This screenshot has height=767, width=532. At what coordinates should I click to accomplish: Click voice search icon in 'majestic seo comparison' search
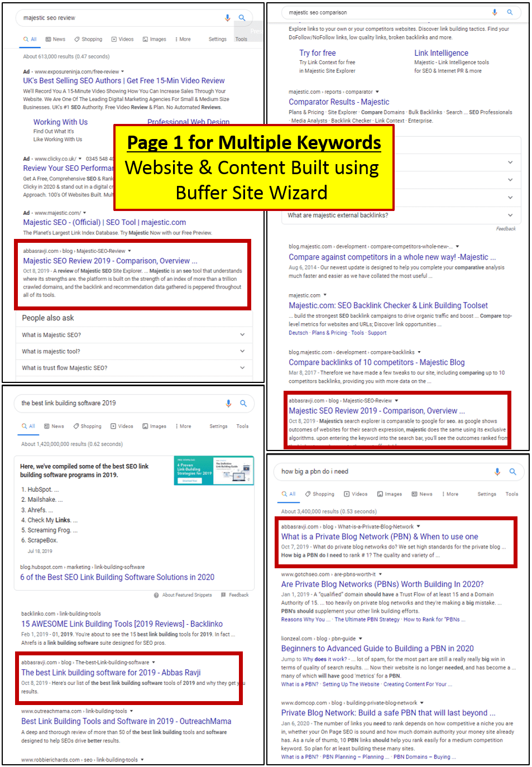pyautogui.click(x=495, y=12)
